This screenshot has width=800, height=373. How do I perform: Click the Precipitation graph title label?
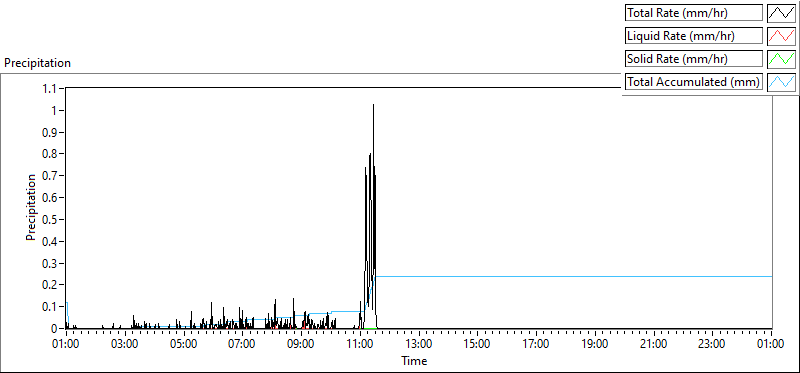[37, 63]
